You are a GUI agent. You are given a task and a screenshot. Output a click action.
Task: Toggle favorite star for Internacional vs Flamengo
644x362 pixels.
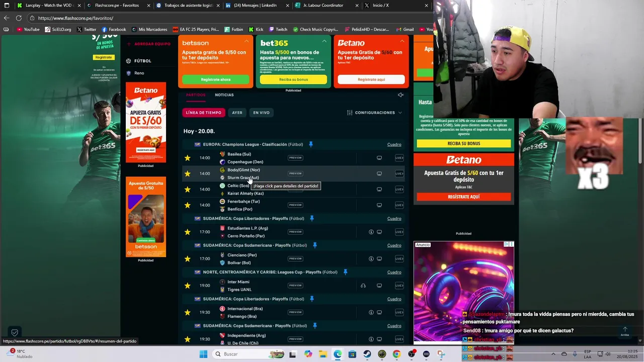(188, 312)
